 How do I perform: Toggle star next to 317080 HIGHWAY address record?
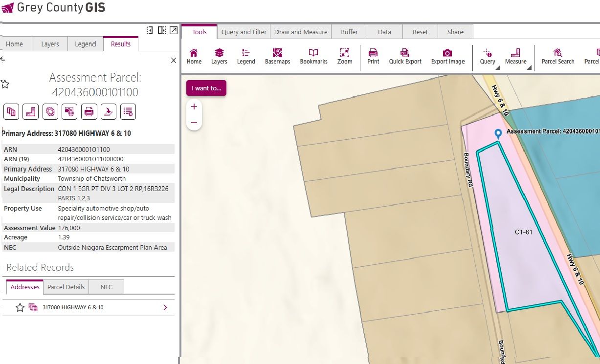coord(20,307)
